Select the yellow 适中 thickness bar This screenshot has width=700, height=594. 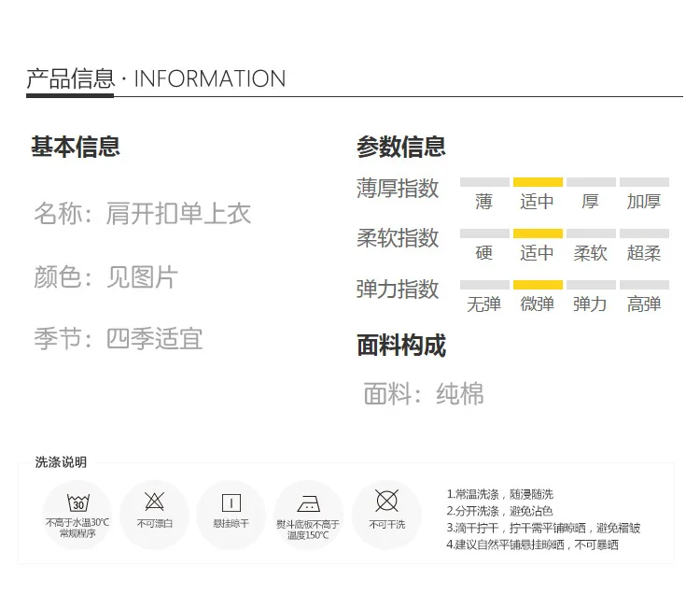(x=538, y=182)
